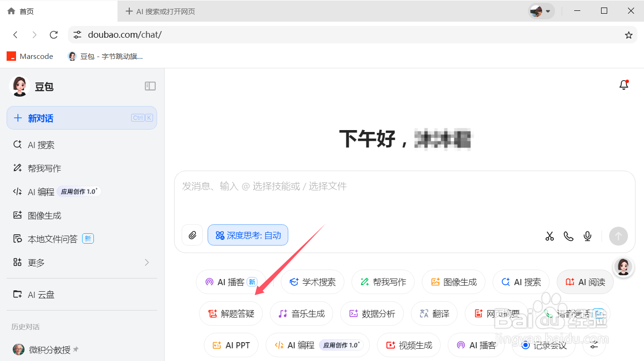Open skill settings with the sliders icon
The width and height of the screenshot is (644, 361).
tap(594, 345)
